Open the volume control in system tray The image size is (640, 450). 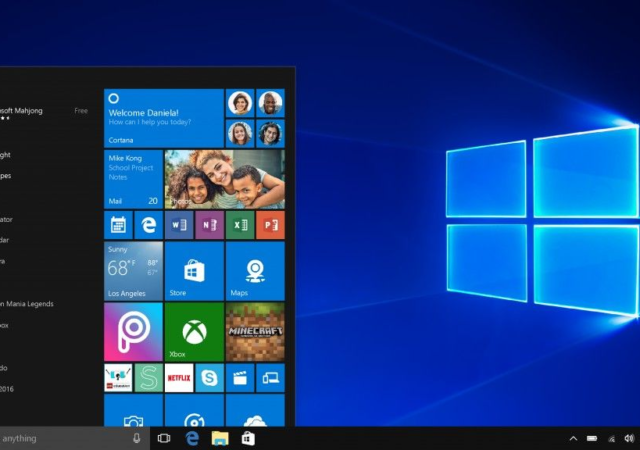coord(629,439)
